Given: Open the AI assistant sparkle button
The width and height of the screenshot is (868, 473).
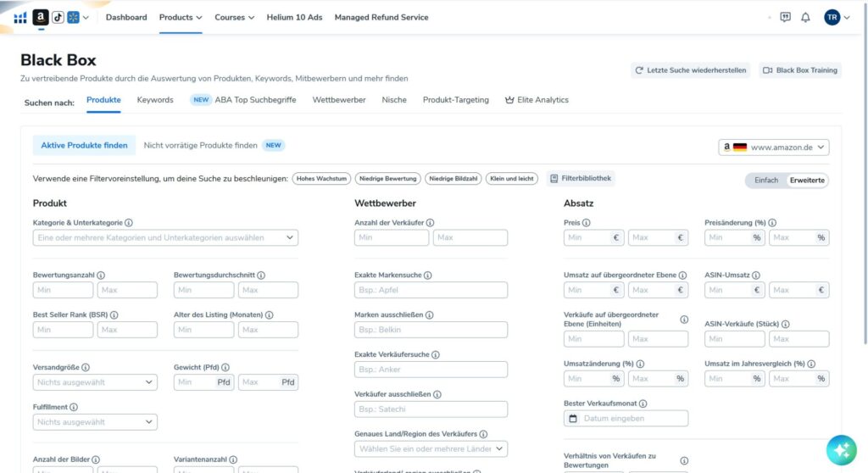Looking at the screenshot, I should [842, 450].
